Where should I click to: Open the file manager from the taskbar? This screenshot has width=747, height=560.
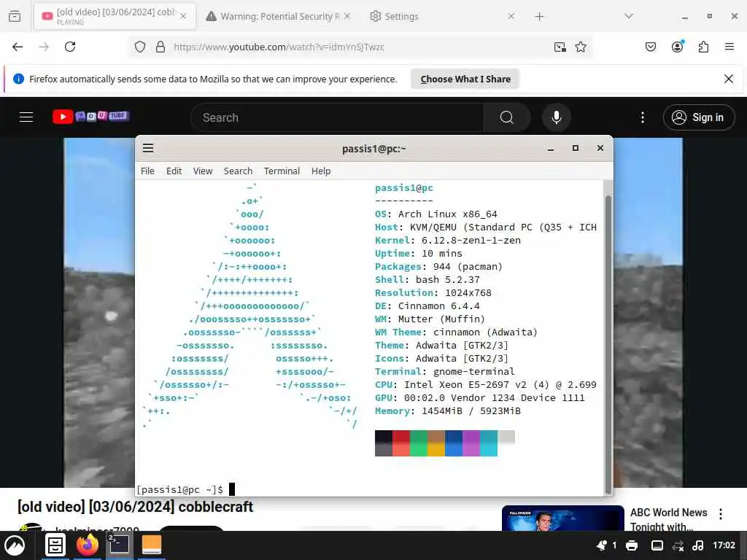click(55, 545)
